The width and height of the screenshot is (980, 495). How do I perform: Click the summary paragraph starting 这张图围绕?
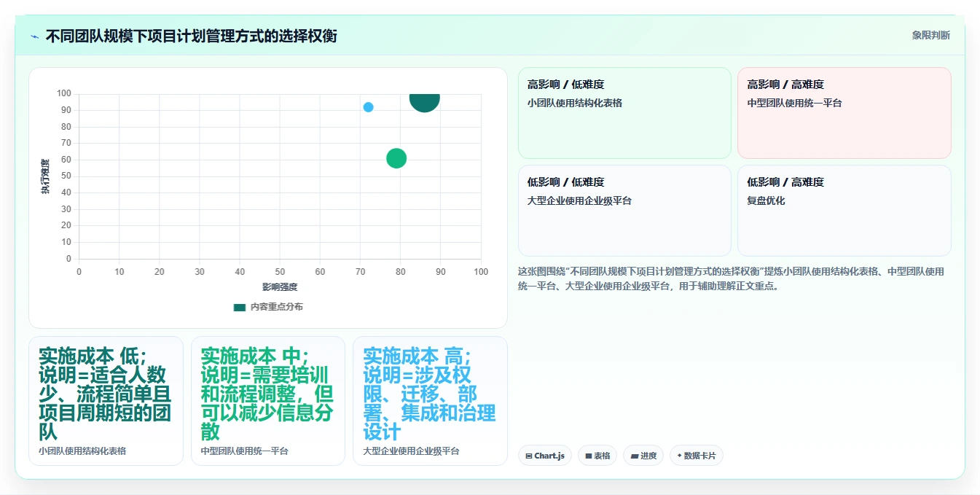click(732, 278)
